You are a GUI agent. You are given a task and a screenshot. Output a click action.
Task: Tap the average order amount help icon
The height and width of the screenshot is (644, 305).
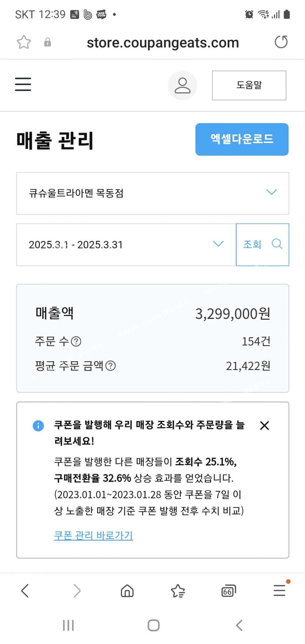pos(110,366)
